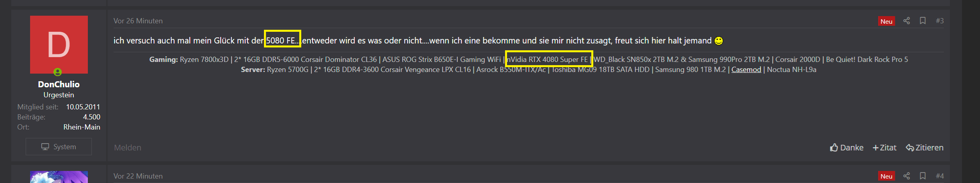Viewport: 980px width, 183px height.
Task: Click the purple avatar of the next poster
Action: 59,177
